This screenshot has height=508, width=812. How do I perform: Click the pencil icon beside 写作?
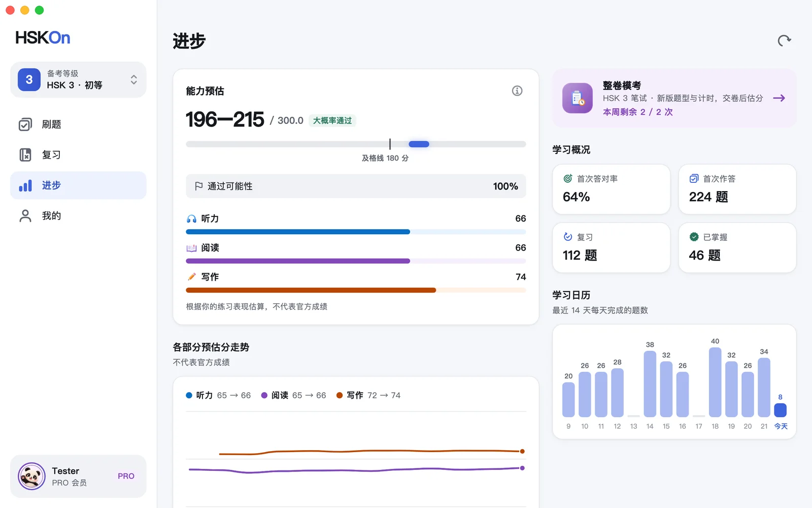pyautogui.click(x=191, y=277)
